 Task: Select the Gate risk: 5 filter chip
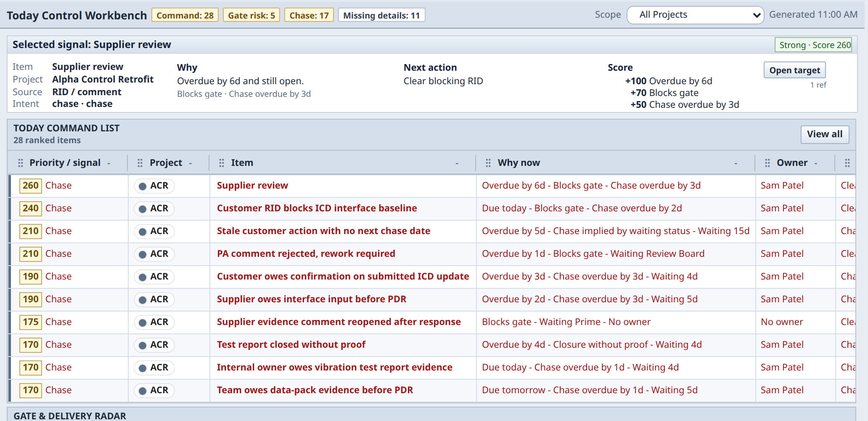pos(251,15)
